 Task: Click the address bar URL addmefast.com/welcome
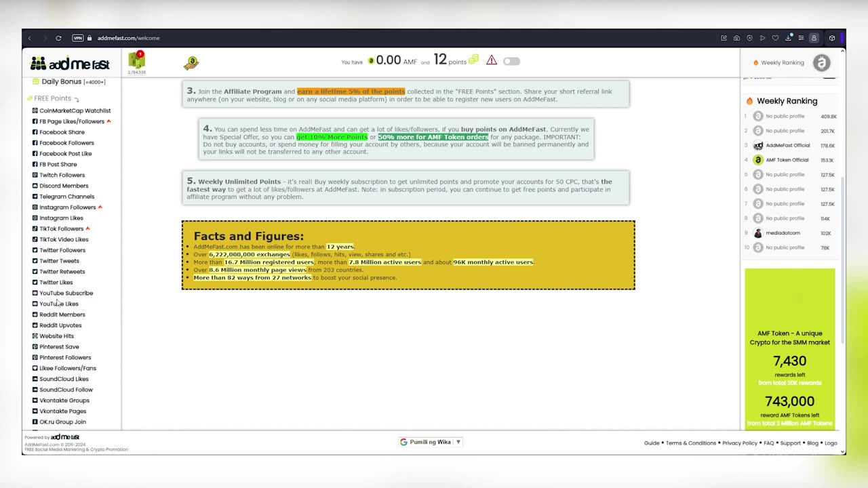(128, 38)
